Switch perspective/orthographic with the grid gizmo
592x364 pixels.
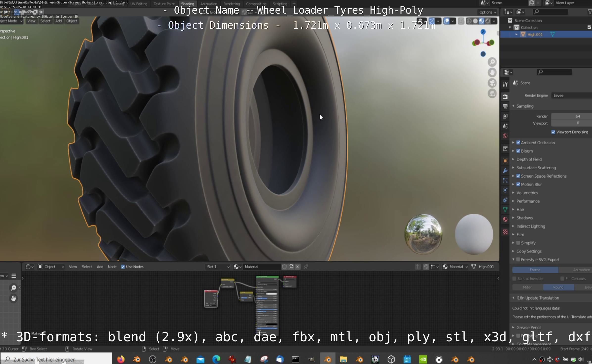coord(492,94)
